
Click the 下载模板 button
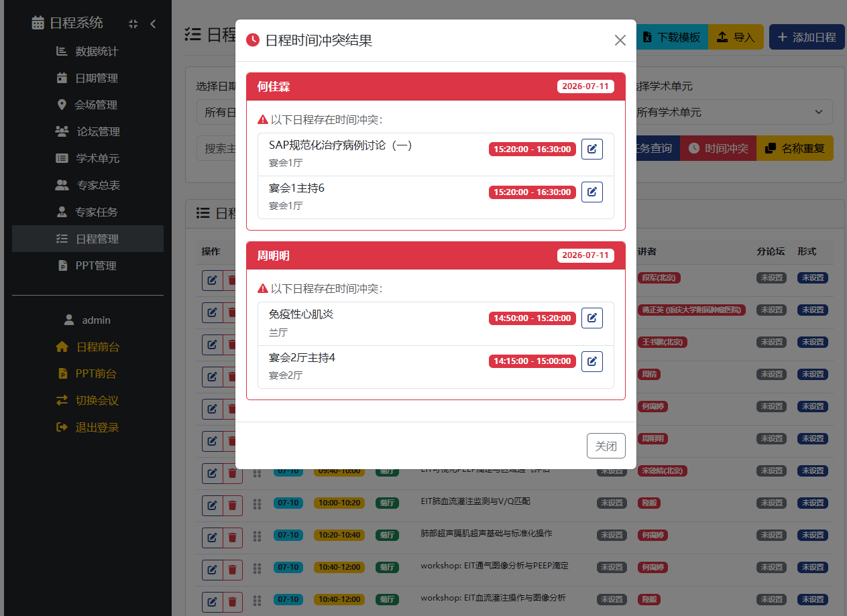tap(672, 37)
